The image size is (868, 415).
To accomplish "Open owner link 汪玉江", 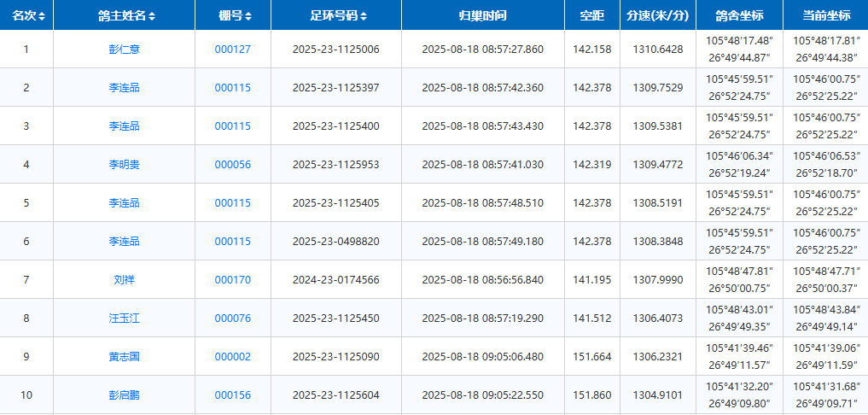I will (x=124, y=319).
